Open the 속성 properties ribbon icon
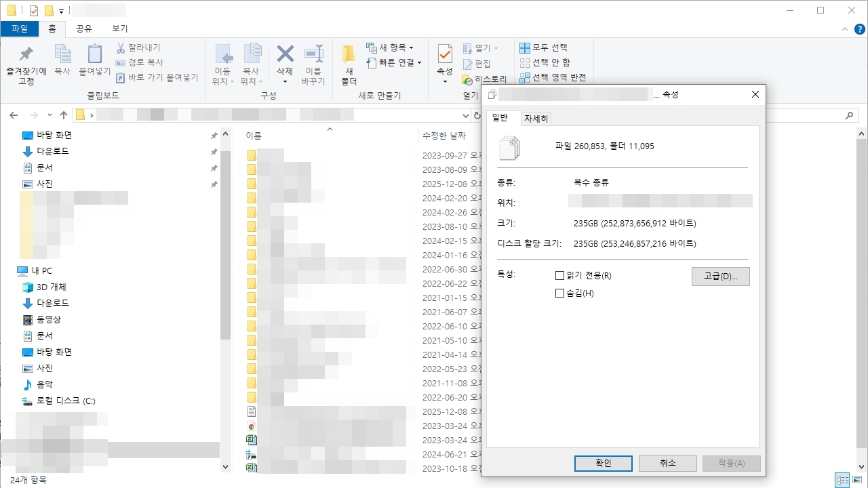This screenshot has height=488, width=868. tap(445, 64)
